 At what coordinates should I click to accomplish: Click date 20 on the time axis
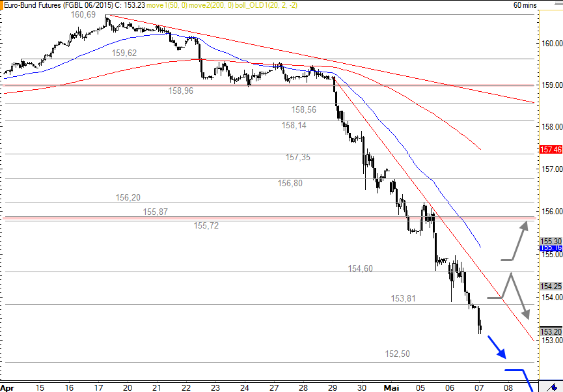click(128, 388)
